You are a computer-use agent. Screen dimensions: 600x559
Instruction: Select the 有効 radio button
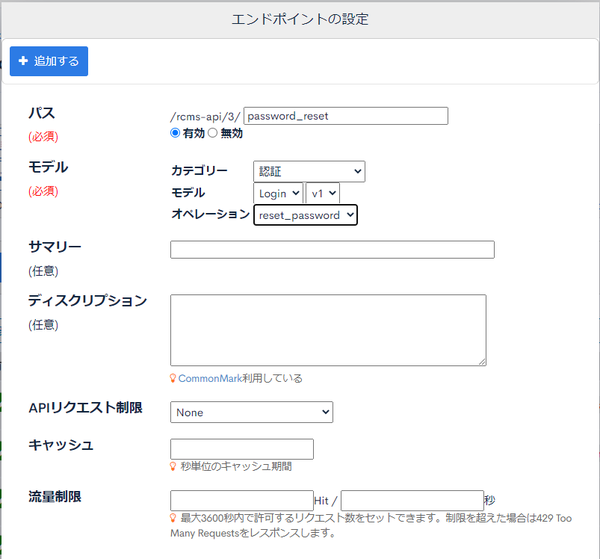(175, 133)
